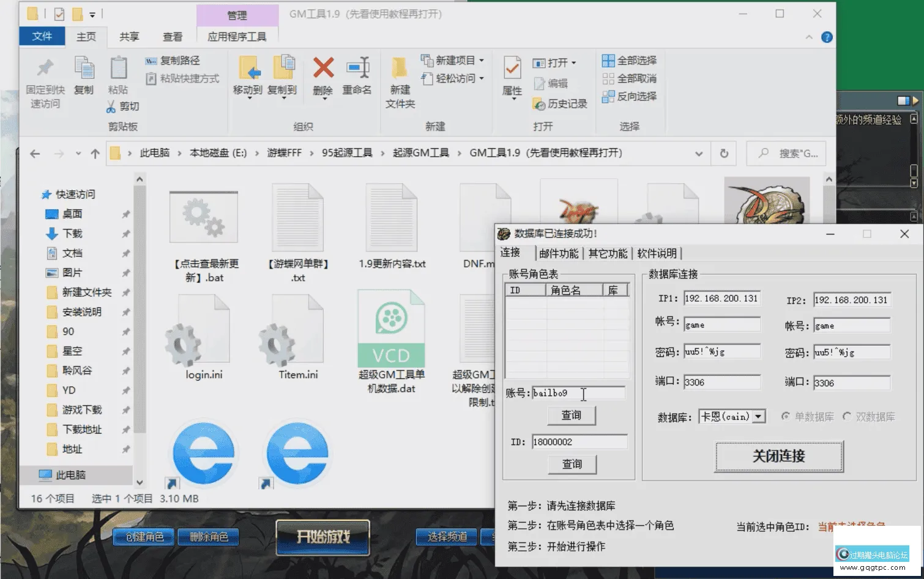Select the 双数据库 radio button

(x=848, y=416)
